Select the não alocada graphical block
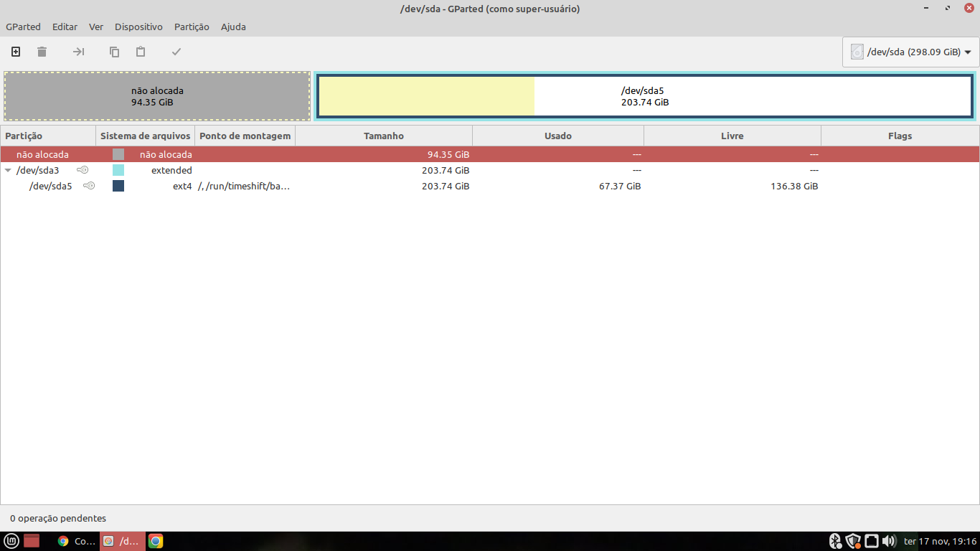The width and height of the screenshot is (980, 551). [157, 96]
